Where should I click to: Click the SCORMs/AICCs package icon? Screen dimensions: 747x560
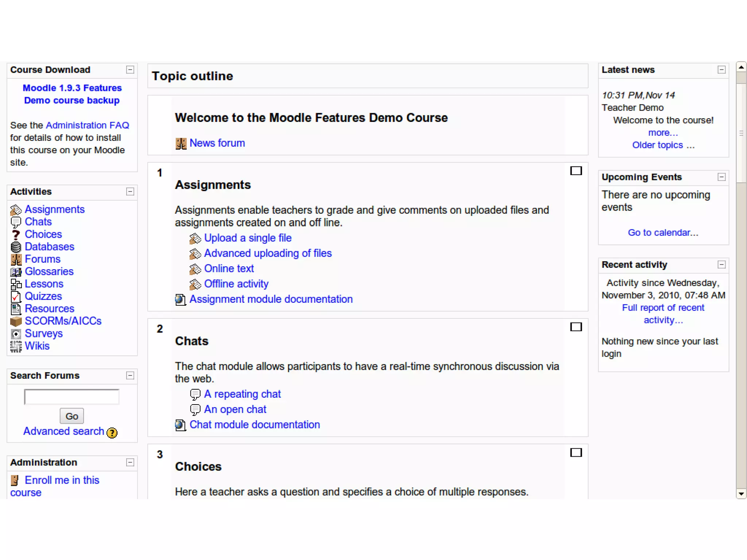(x=16, y=321)
